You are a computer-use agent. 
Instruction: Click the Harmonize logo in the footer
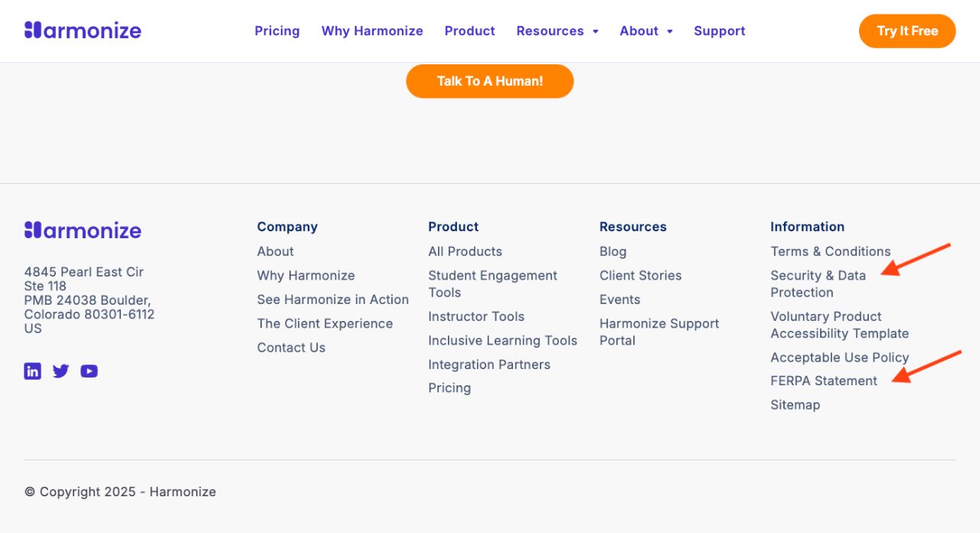tap(83, 230)
